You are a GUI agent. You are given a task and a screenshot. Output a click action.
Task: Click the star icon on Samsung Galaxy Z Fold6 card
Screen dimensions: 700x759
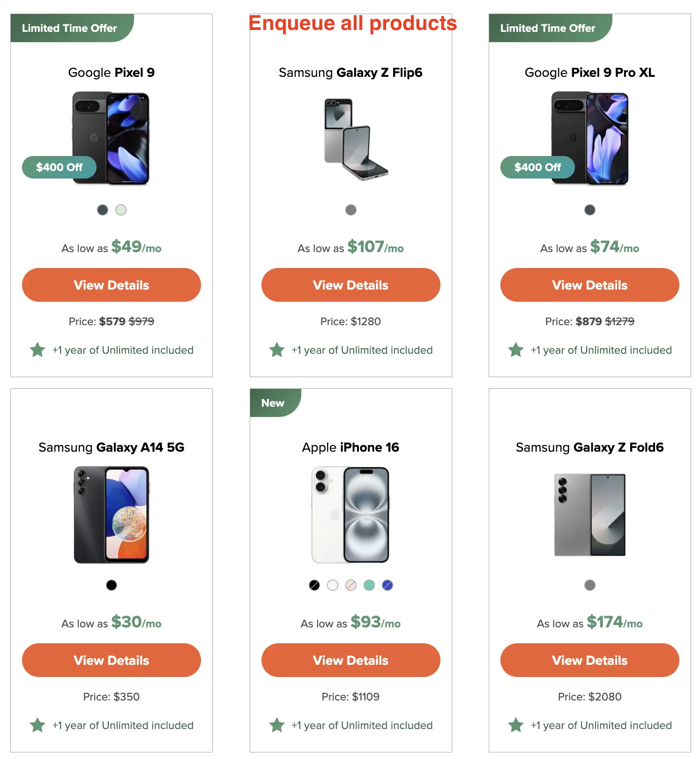[516, 725]
